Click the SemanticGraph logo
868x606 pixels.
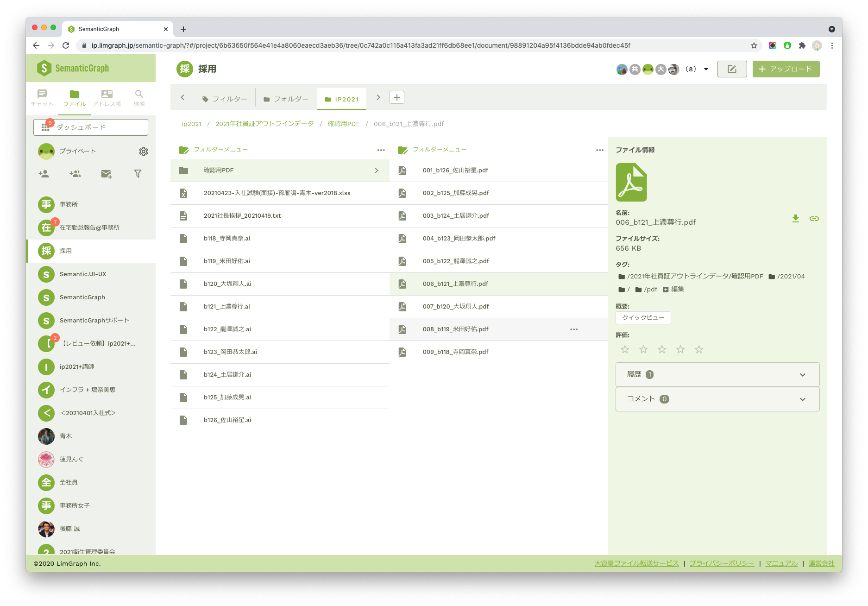click(x=73, y=68)
